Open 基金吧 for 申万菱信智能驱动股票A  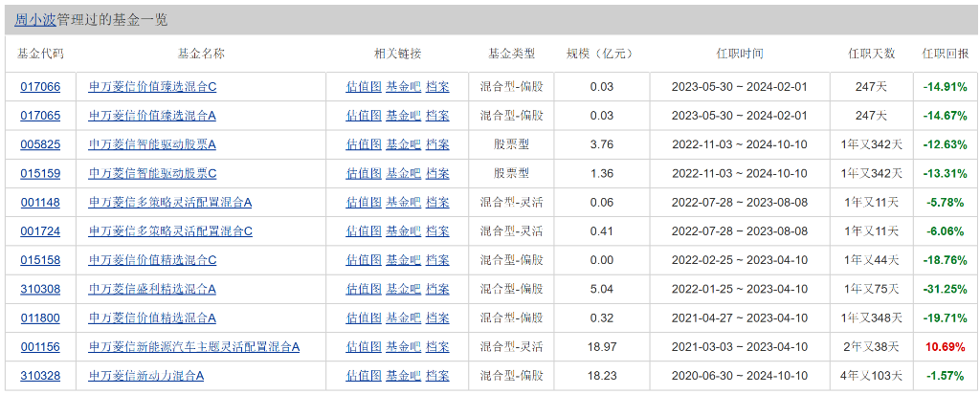coord(403,144)
